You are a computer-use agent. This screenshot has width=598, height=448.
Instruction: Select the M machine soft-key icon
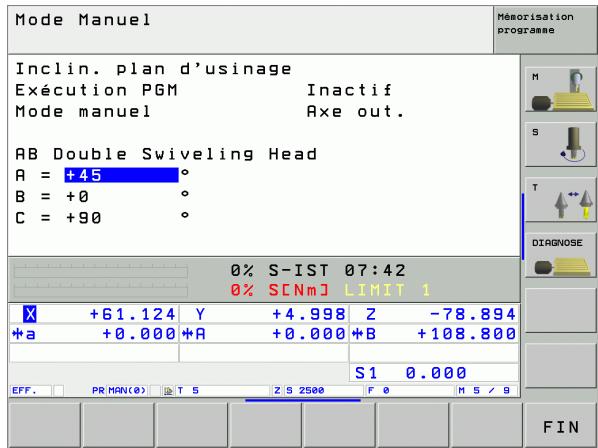[x=560, y=90]
